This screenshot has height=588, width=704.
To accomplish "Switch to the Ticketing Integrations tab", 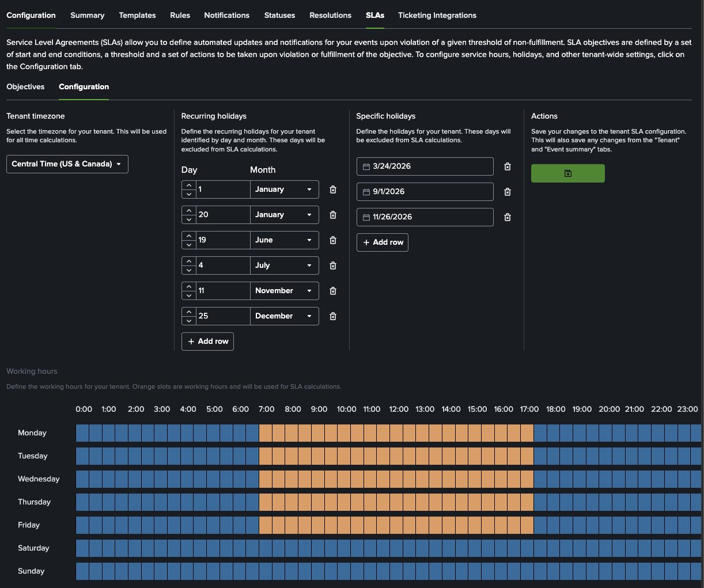I will (437, 16).
